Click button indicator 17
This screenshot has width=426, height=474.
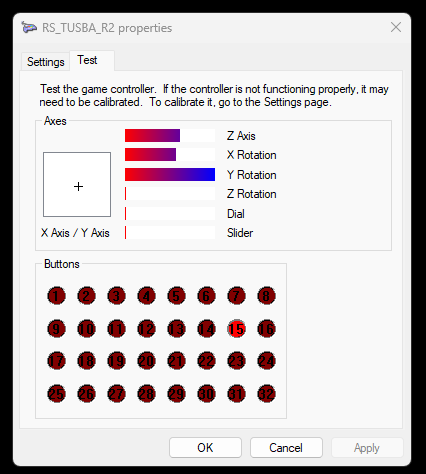tap(56, 361)
